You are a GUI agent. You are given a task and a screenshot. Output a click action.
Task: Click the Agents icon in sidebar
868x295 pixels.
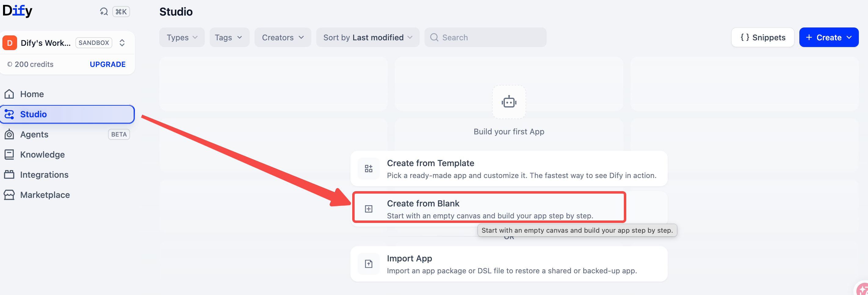[9, 134]
